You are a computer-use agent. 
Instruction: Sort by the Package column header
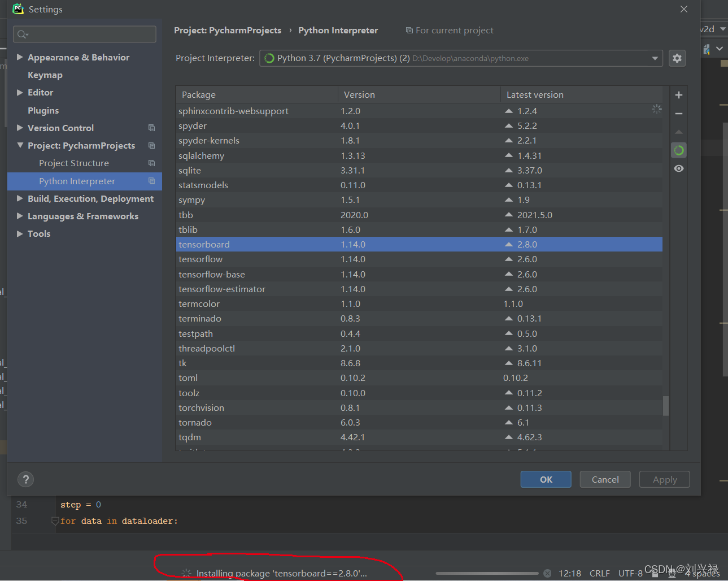[x=257, y=94]
